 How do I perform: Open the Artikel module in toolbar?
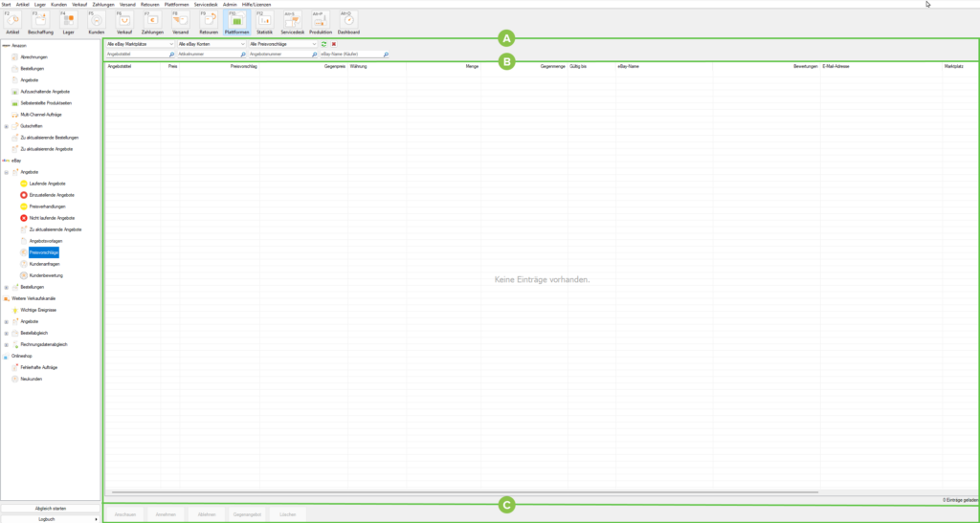point(13,23)
